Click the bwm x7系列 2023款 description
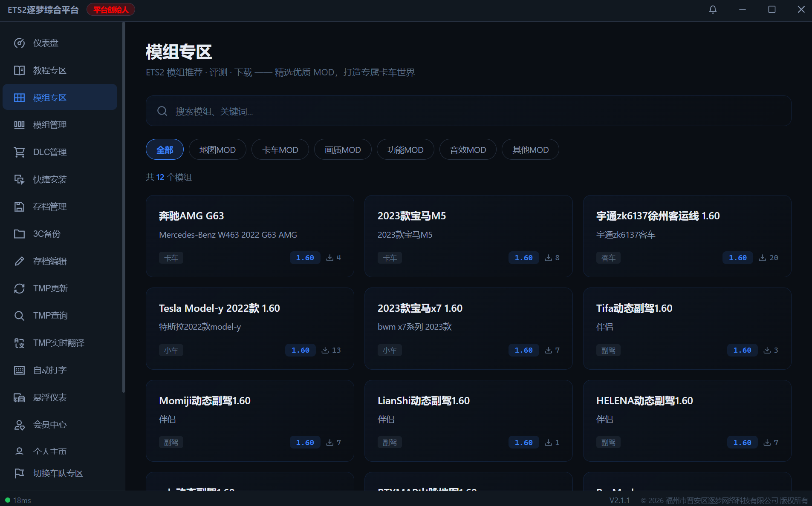The width and height of the screenshot is (812, 506). point(415,327)
